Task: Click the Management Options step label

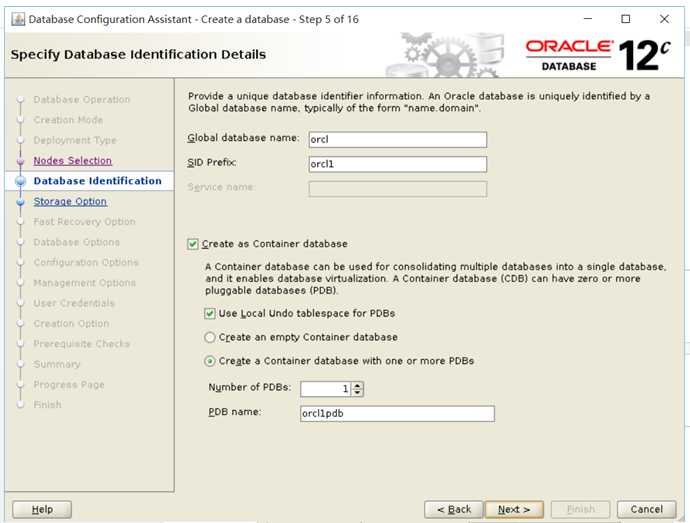Action: [84, 283]
